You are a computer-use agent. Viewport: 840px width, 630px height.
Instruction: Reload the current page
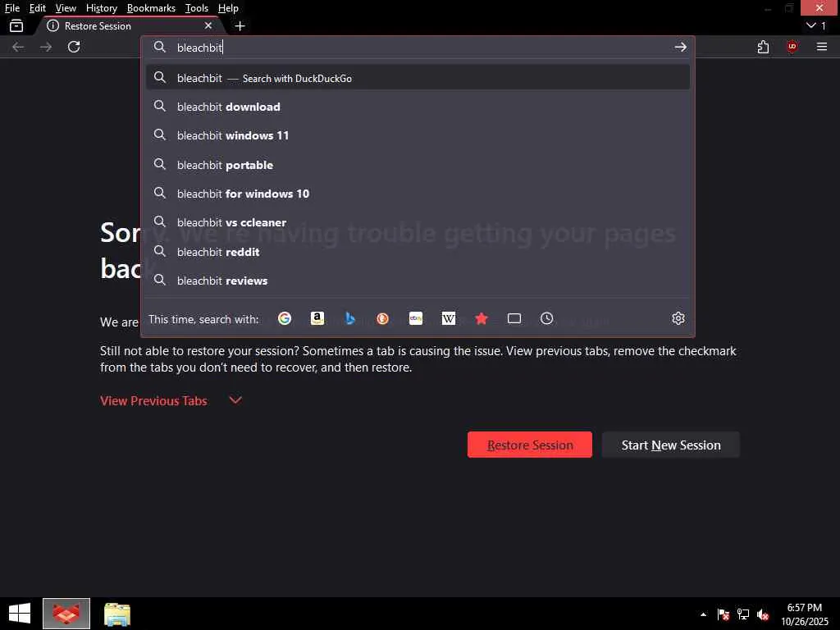coord(74,47)
